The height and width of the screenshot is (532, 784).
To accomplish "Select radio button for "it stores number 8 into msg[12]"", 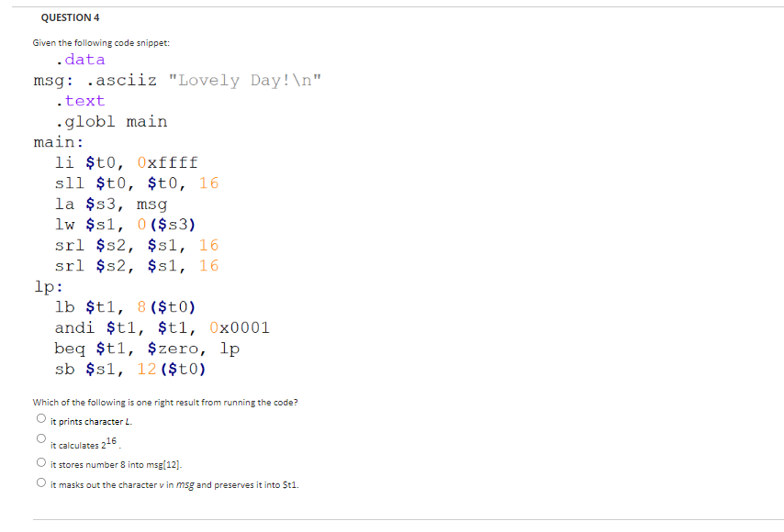I will [40, 461].
